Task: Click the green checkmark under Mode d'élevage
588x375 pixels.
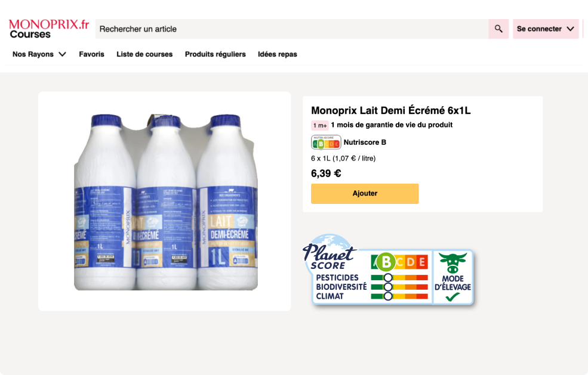Action: pos(452,297)
